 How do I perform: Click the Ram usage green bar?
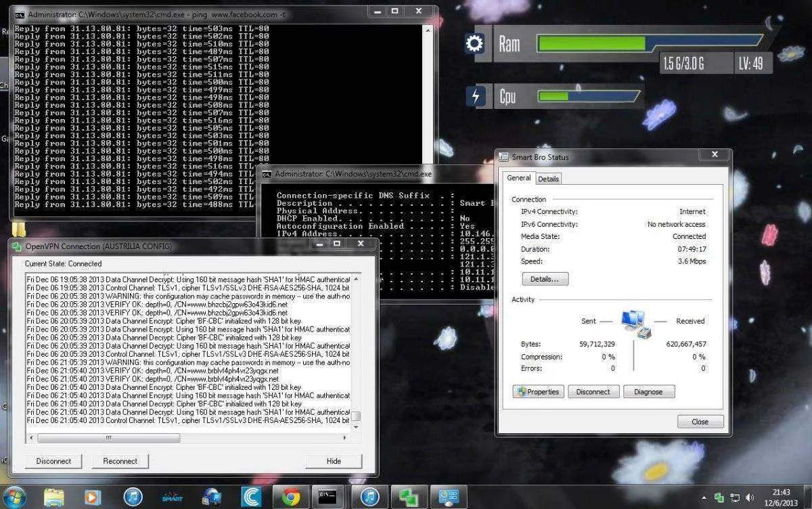[x=592, y=43]
